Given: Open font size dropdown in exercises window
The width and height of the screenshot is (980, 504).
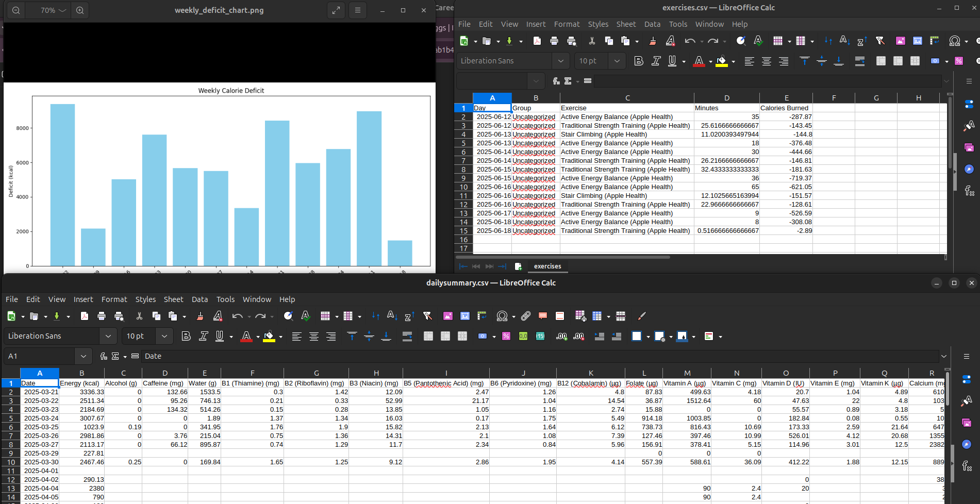Looking at the screenshot, I should click(617, 61).
